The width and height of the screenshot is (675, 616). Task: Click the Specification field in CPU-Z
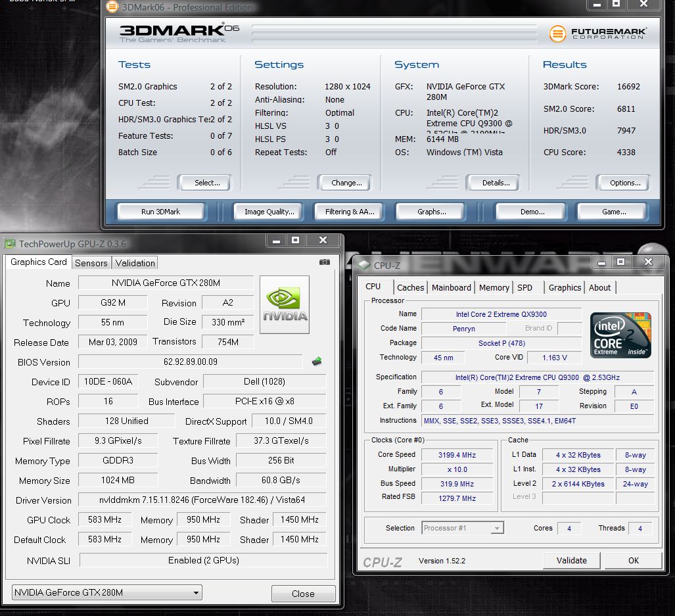point(537,377)
